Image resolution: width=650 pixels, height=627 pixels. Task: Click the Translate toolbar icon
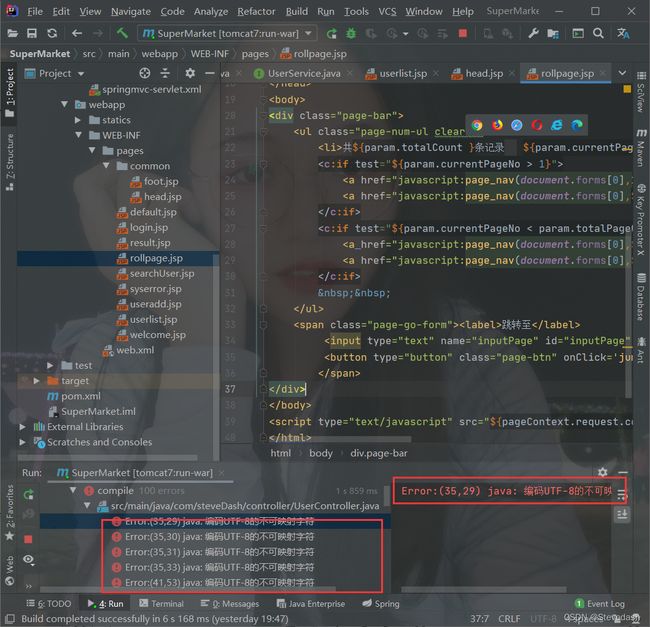point(623,33)
